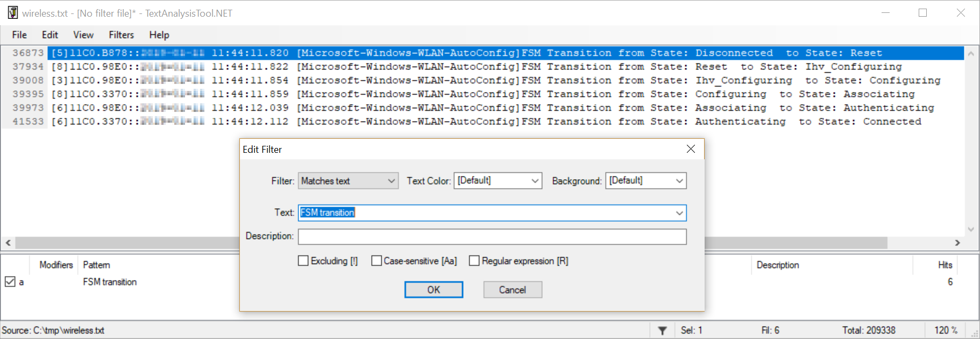Screen dimensions: 980x339
Task: Click the Cancel button
Action: point(512,290)
